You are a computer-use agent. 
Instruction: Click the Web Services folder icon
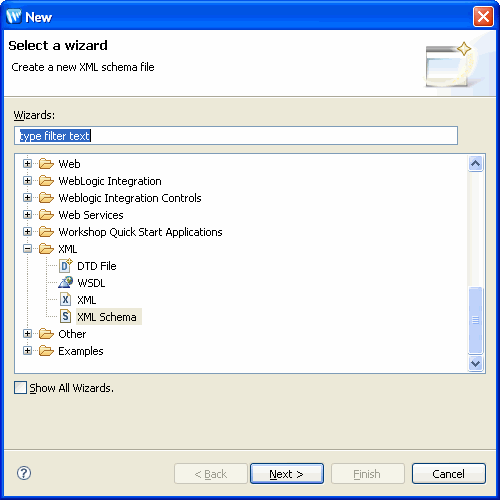pos(46,215)
